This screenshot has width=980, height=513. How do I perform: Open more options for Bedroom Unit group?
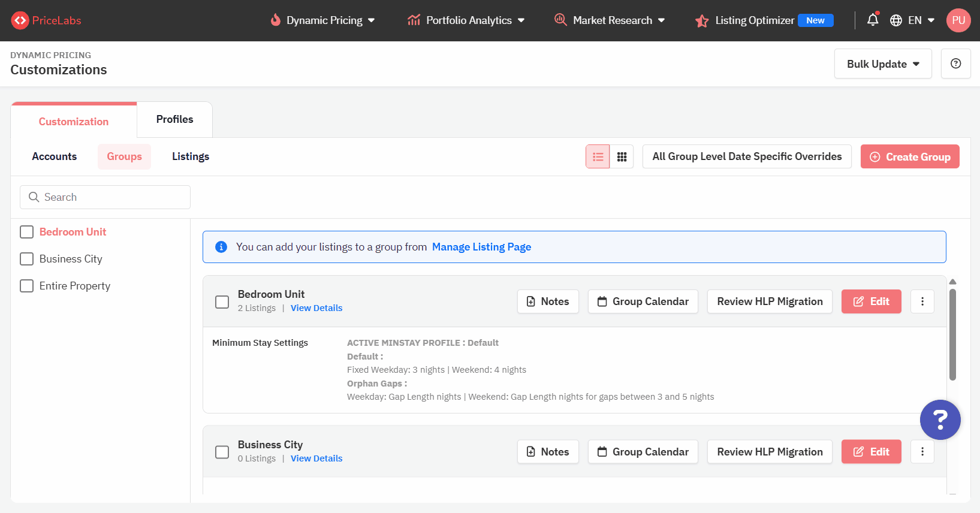(x=922, y=301)
